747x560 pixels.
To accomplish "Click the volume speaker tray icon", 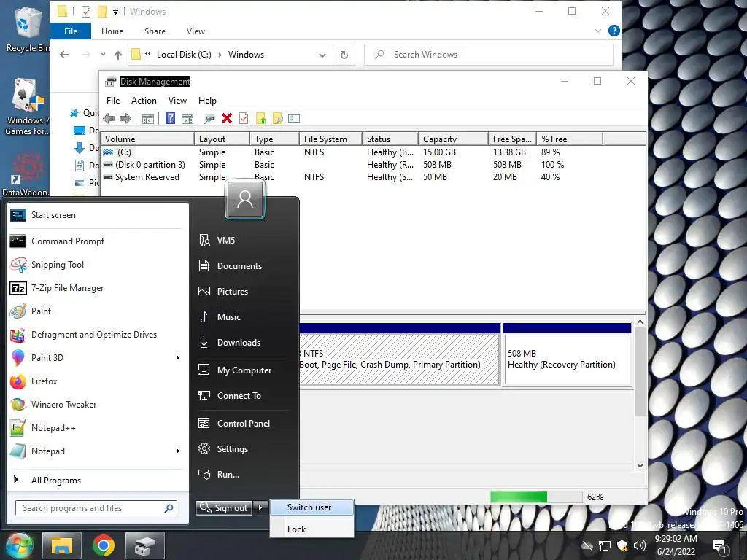I will 639,545.
